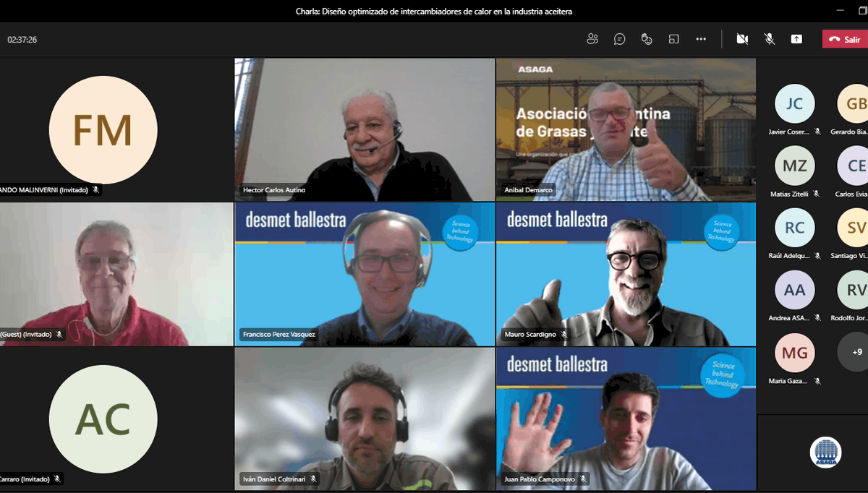Turn on the camera
Viewport: 868px width, 493px height.
(742, 39)
